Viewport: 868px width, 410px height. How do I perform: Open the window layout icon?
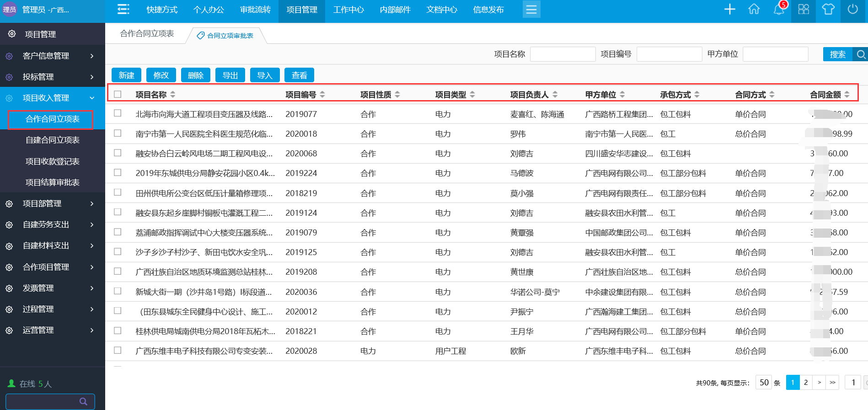[x=804, y=9]
